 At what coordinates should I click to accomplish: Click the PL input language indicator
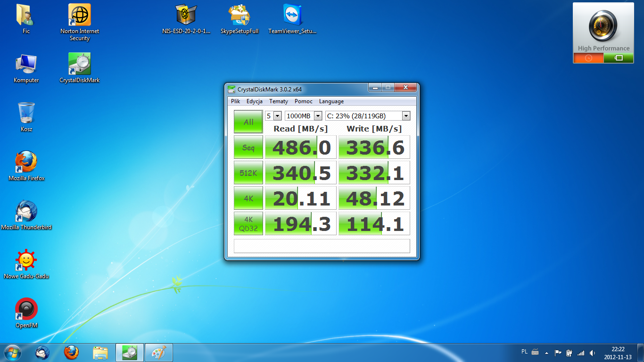[x=525, y=352]
